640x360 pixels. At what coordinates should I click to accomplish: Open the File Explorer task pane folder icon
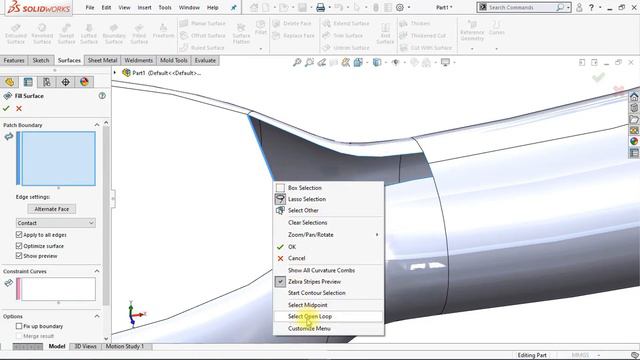(634, 119)
